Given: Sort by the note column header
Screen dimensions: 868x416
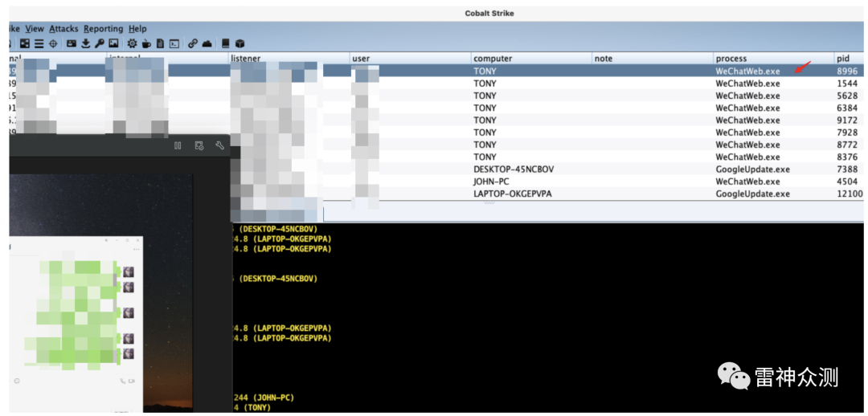Looking at the screenshot, I should coord(653,58).
